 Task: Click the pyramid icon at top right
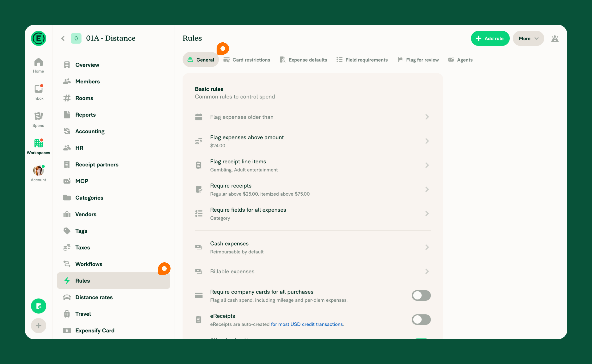click(555, 38)
